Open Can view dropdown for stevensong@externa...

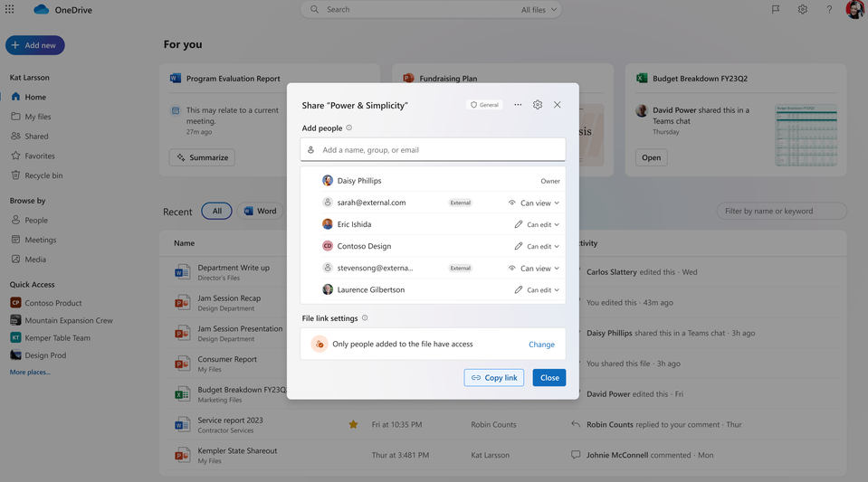coord(534,268)
